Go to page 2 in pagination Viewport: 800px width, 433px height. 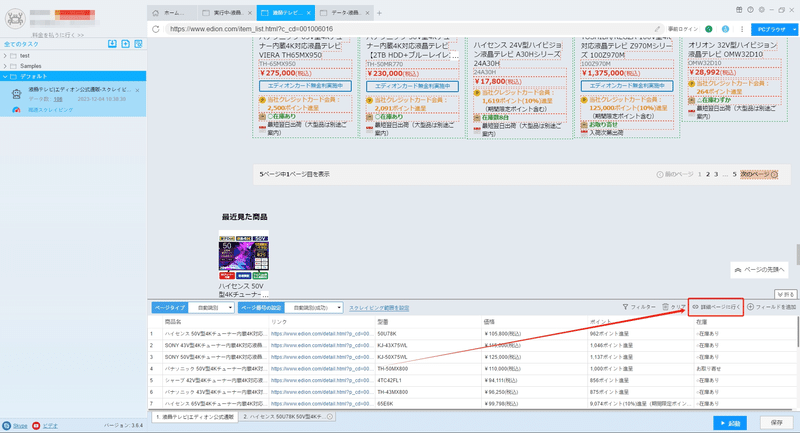point(708,174)
